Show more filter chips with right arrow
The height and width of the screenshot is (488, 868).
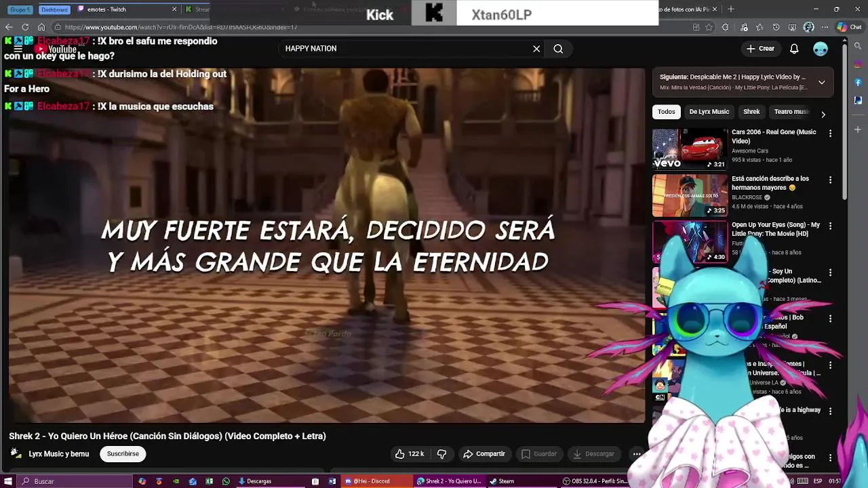click(823, 115)
